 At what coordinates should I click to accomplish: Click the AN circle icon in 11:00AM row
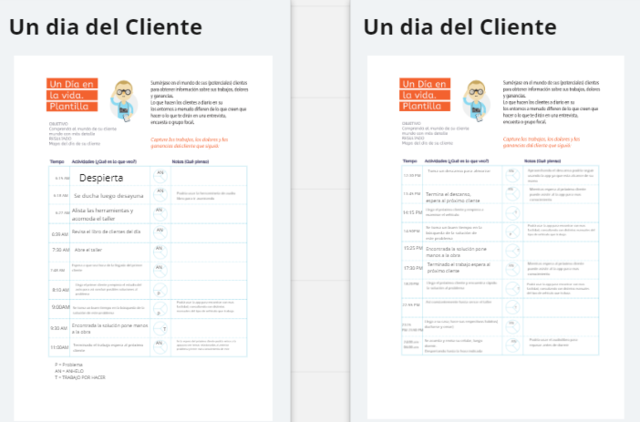[160, 347]
